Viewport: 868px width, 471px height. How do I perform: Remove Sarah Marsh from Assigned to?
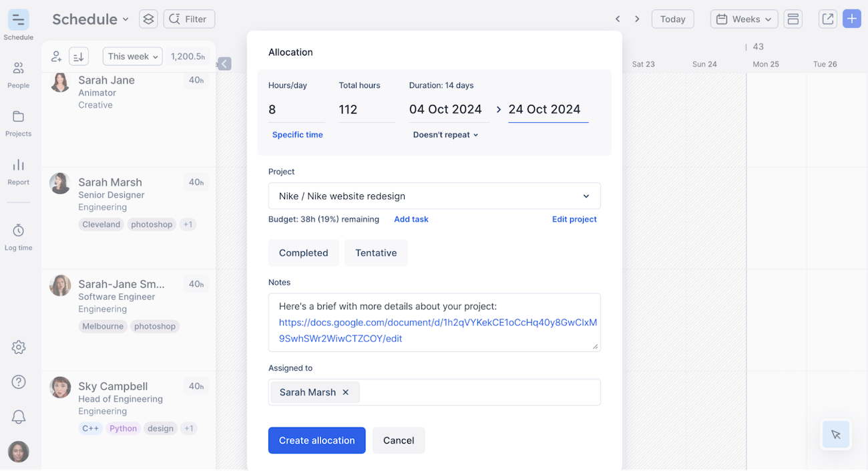346,392
